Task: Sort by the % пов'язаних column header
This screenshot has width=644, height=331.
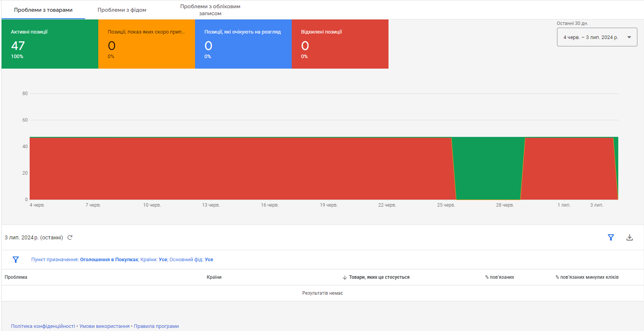Action: click(499, 277)
